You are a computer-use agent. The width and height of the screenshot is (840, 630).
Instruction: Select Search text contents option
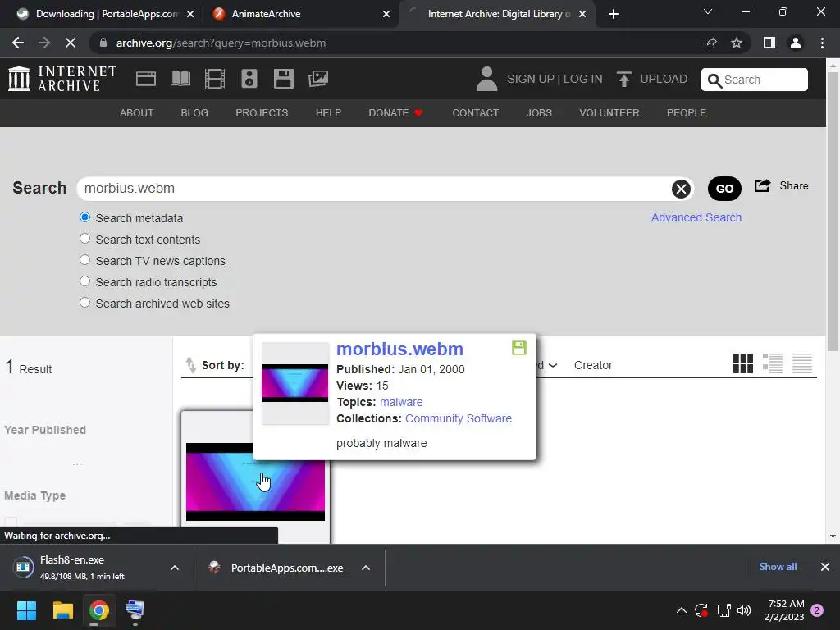click(x=84, y=239)
